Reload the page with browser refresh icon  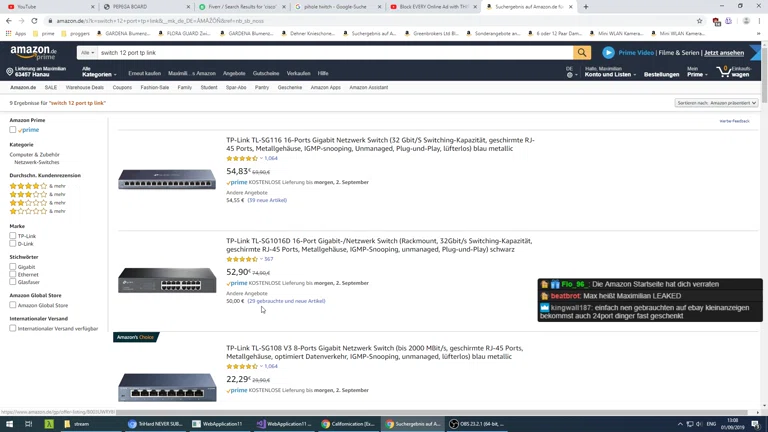coord(34,20)
